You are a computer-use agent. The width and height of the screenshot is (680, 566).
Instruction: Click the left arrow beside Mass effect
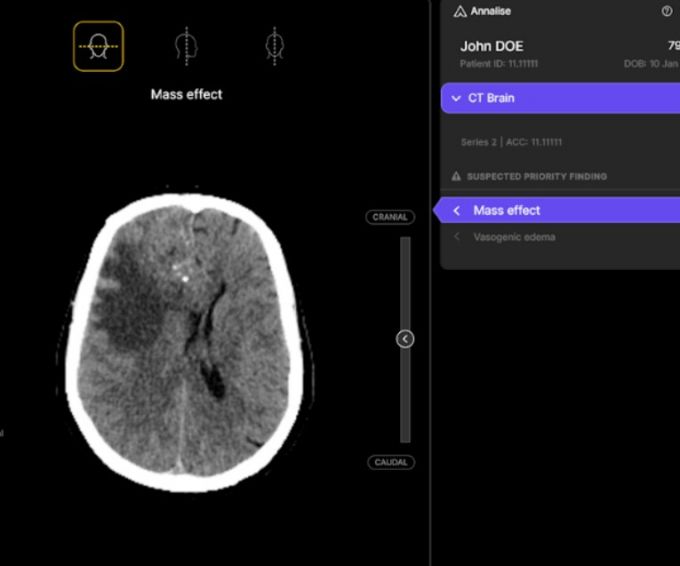[x=457, y=210]
